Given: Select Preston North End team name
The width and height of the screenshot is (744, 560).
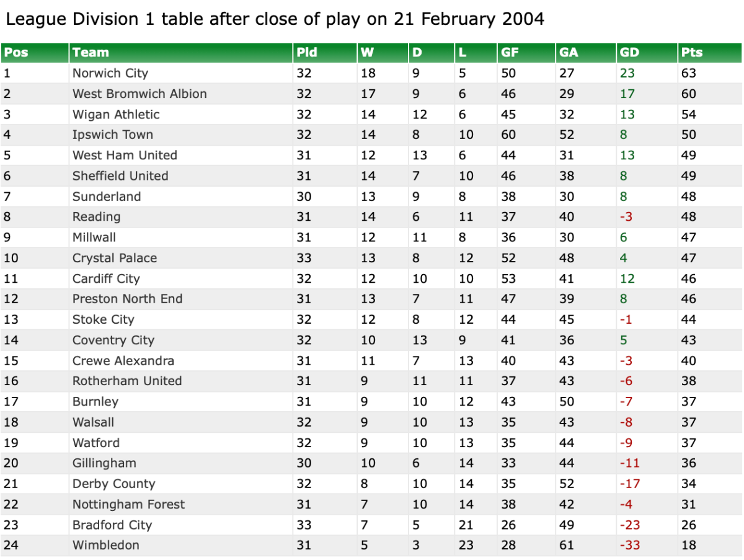Looking at the screenshot, I should click(128, 299).
